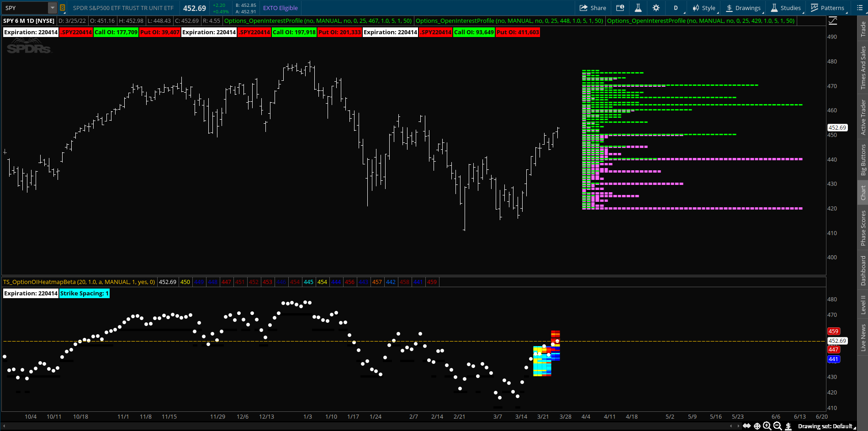Open the Share chart option
Image resolution: width=868 pixels, height=431 pixels.
pos(593,8)
